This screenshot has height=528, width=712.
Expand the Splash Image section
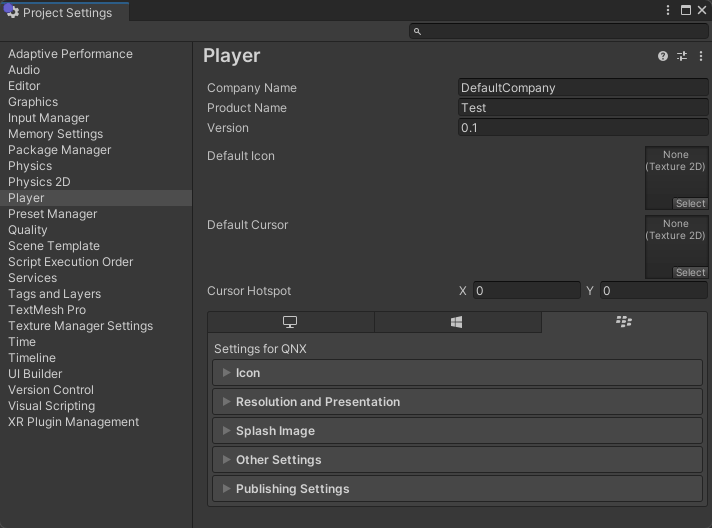pyautogui.click(x=457, y=431)
